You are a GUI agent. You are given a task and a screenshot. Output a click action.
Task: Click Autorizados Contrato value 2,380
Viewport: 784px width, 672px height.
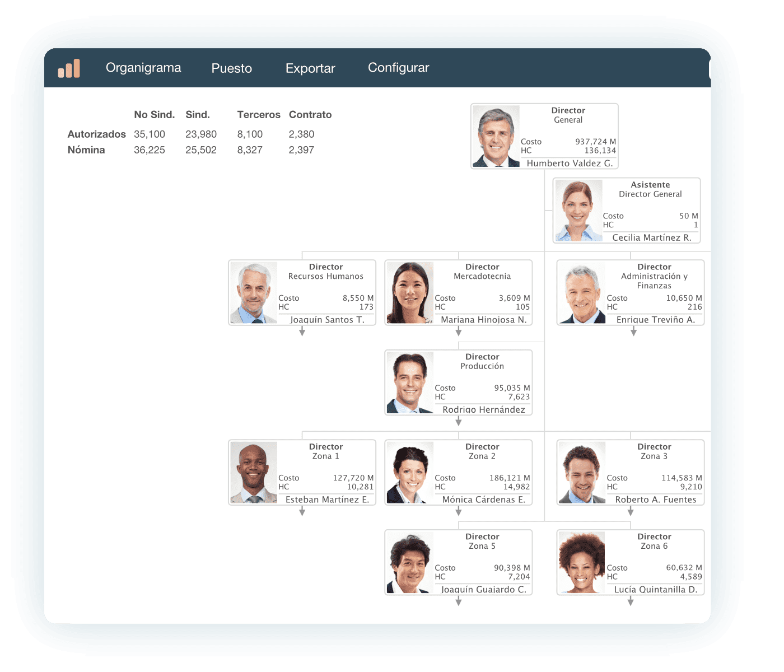[x=301, y=134]
